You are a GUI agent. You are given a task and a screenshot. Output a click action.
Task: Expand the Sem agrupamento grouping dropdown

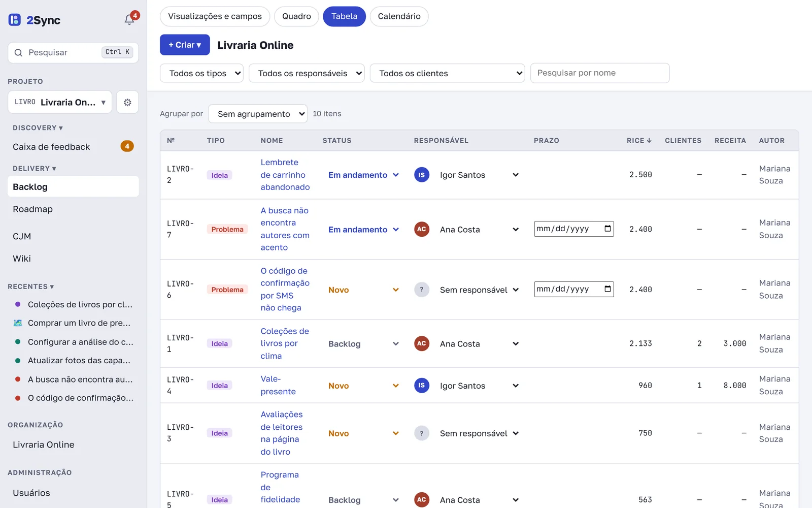(x=258, y=114)
